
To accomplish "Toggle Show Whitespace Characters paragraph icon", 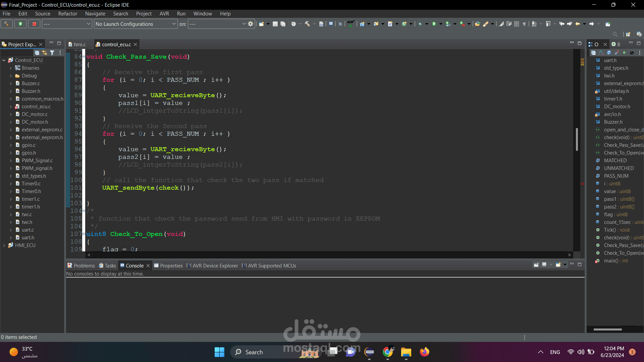I will click(x=524, y=24).
